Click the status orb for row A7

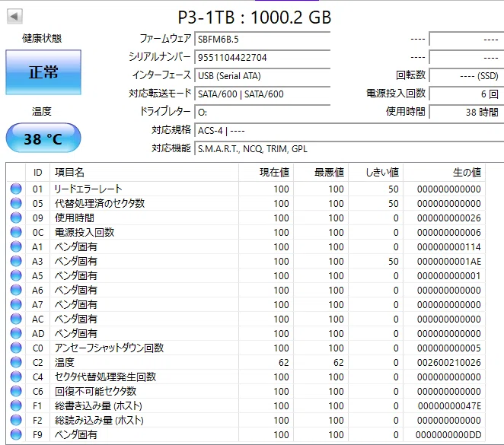pos(16,304)
